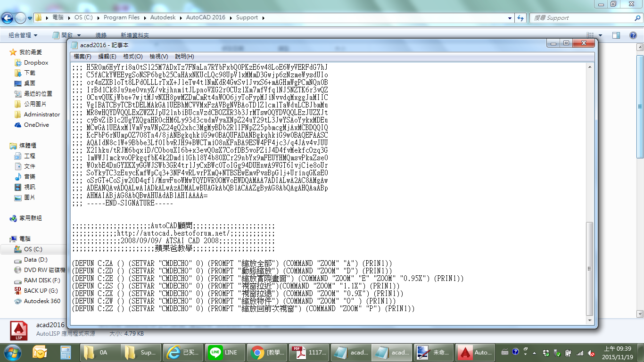The image size is (644, 362).
Task: Click the Explorer Forward arrow button
Action: [20, 18]
